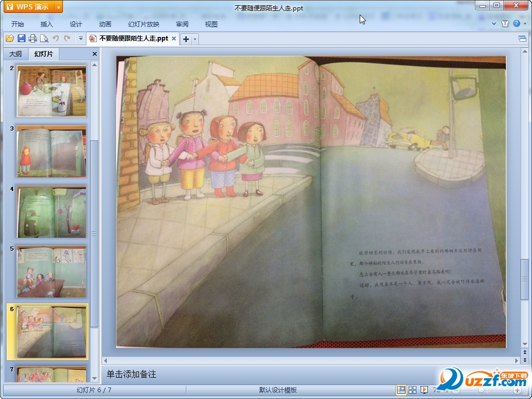Switch to the 幻灯片 panel tab
This screenshot has width=532, height=399.
tap(44, 54)
